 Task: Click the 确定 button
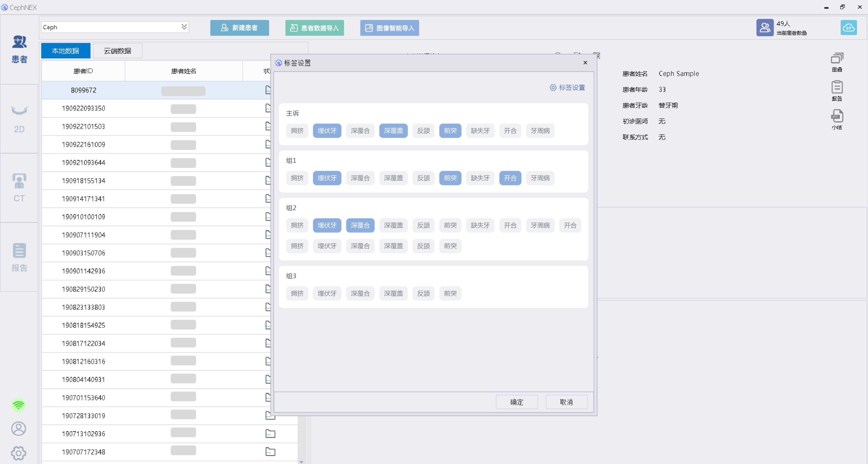point(516,402)
